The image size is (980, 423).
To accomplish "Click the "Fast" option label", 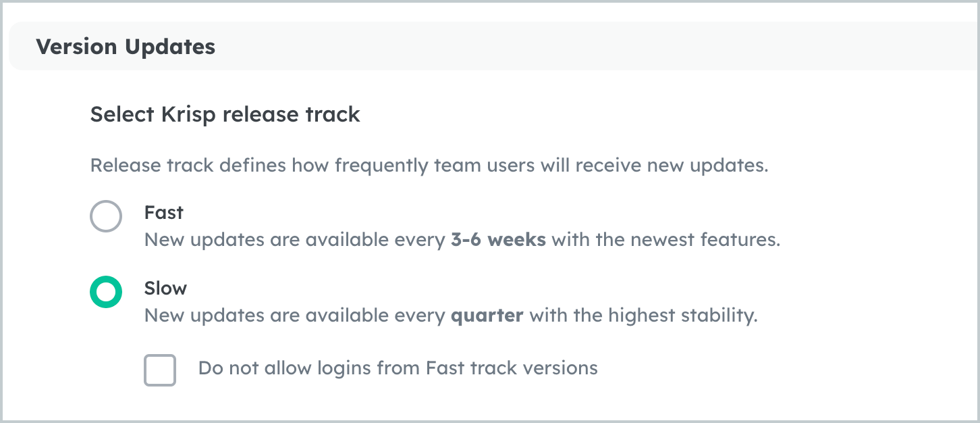I will click(164, 213).
